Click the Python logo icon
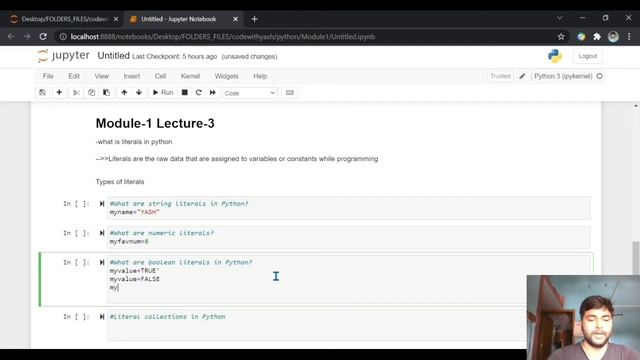640x360 pixels. (555, 56)
